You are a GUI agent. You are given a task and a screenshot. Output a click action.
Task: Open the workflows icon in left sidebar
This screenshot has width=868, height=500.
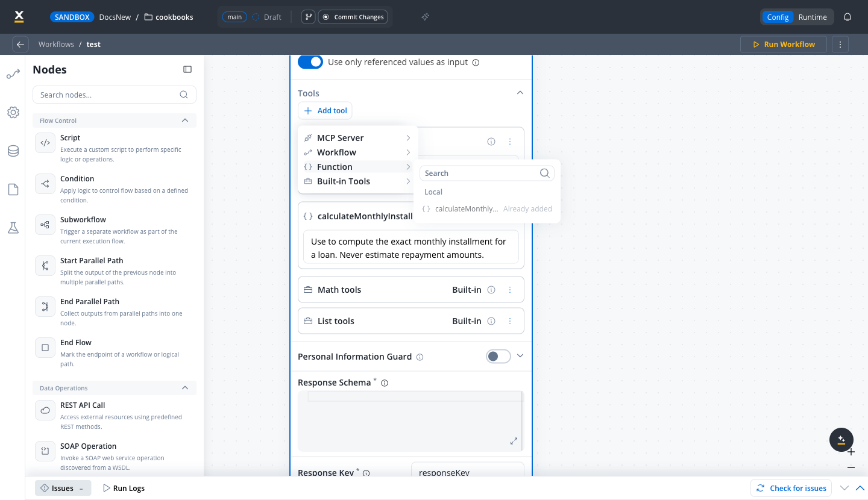13,75
